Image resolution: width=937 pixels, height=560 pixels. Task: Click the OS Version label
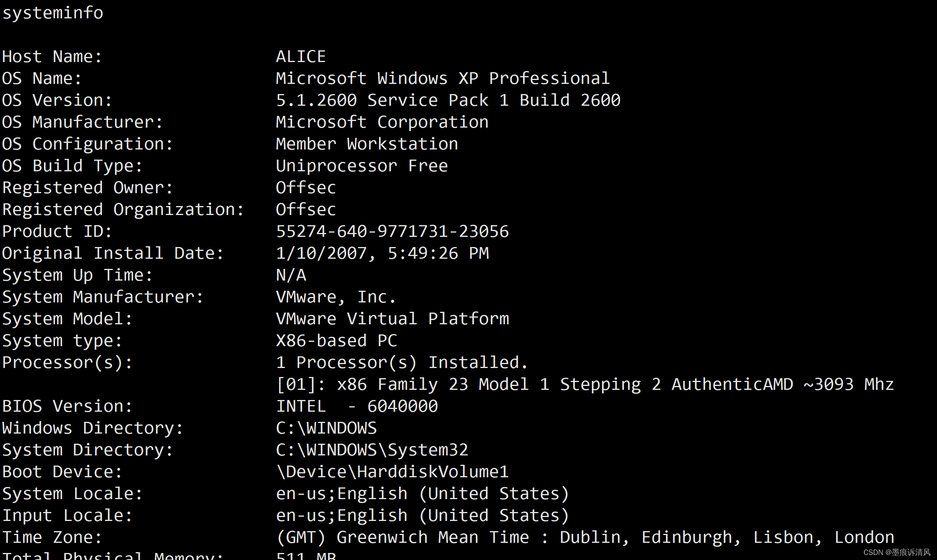(x=57, y=101)
